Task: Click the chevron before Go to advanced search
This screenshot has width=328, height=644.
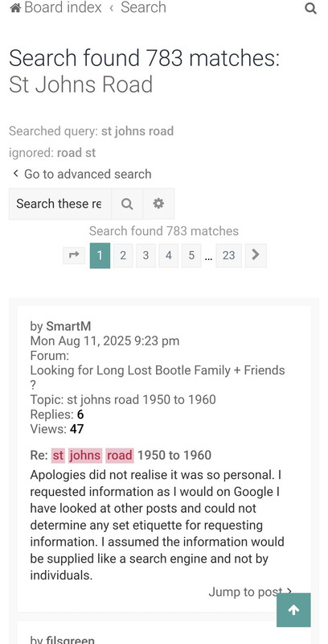Action: point(15,174)
